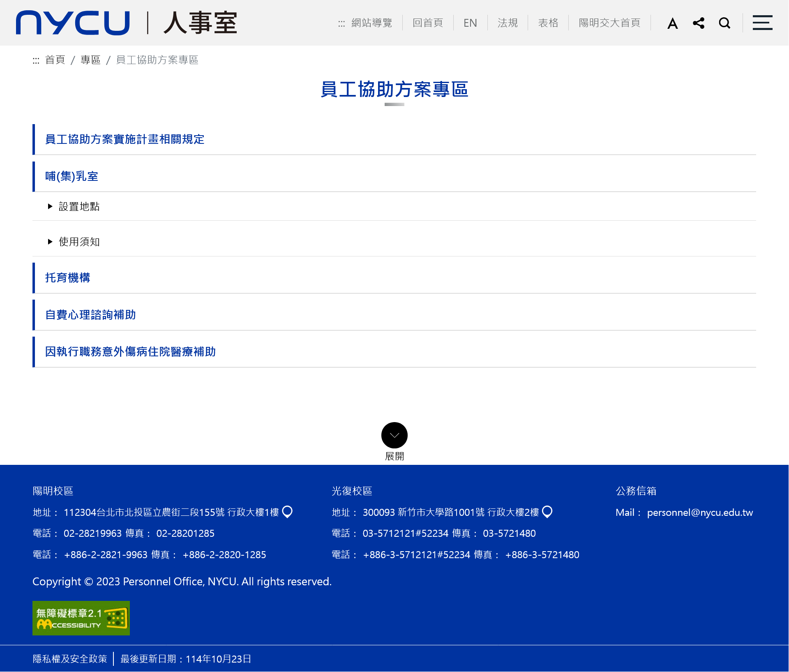Click the accessibility 2.1 badge
The image size is (789, 672).
(x=81, y=618)
